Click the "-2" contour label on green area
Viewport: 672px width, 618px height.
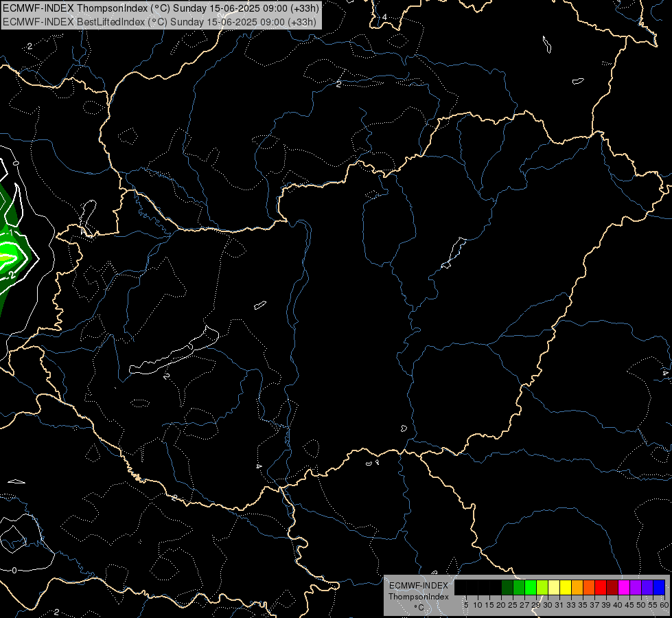[x=12, y=275]
